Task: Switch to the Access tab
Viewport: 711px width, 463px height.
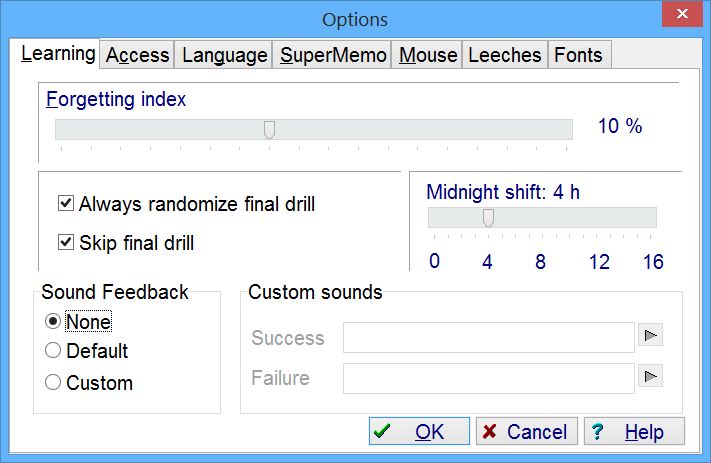Action: tap(137, 55)
